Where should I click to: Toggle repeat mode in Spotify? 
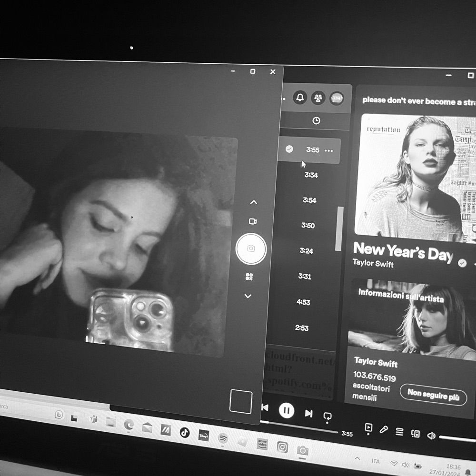pyautogui.click(x=327, y=416)
